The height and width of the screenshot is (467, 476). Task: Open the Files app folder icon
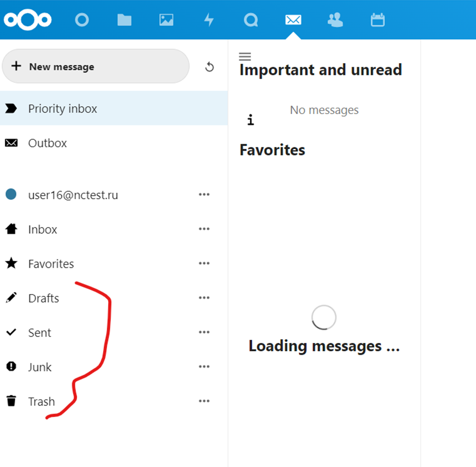coord(124,20)
